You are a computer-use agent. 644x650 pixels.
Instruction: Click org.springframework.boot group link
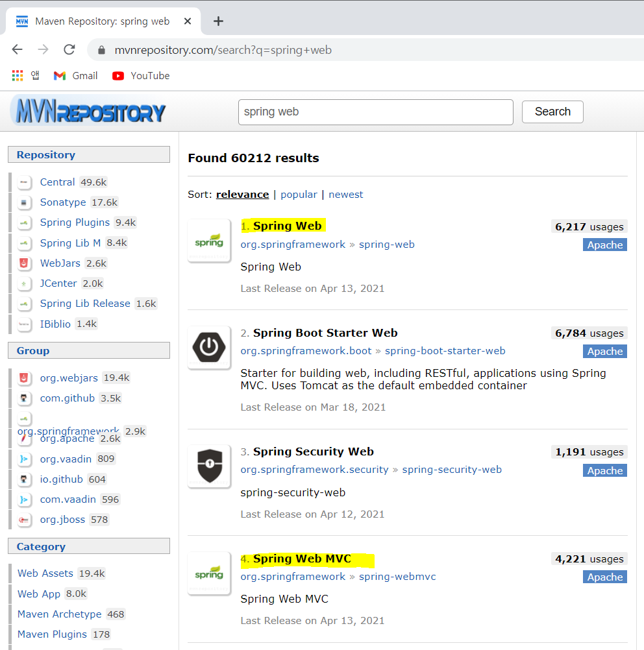click(306, 351)
